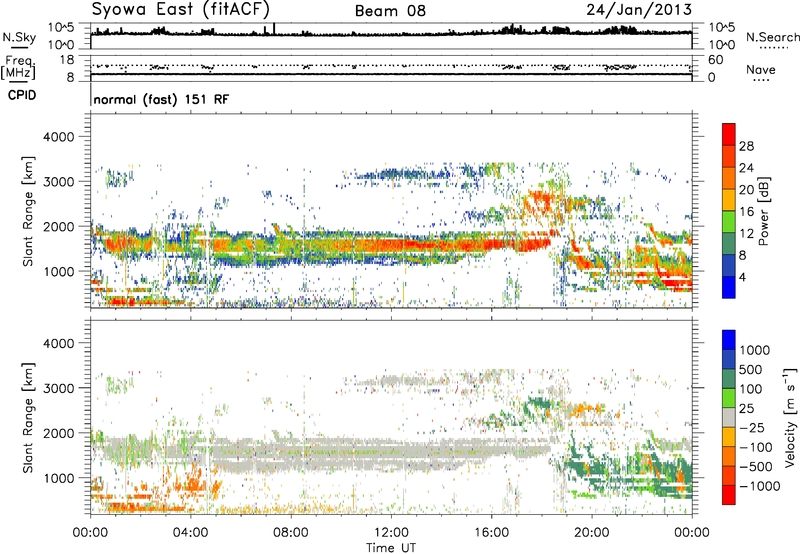Pick the red top segment of the power colorbar
Screen dimensions: 800x554
tap(729, 134)
